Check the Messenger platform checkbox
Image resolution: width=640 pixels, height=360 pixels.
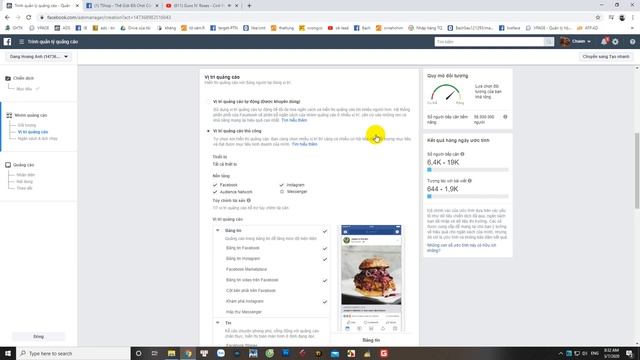click(282, 191)
